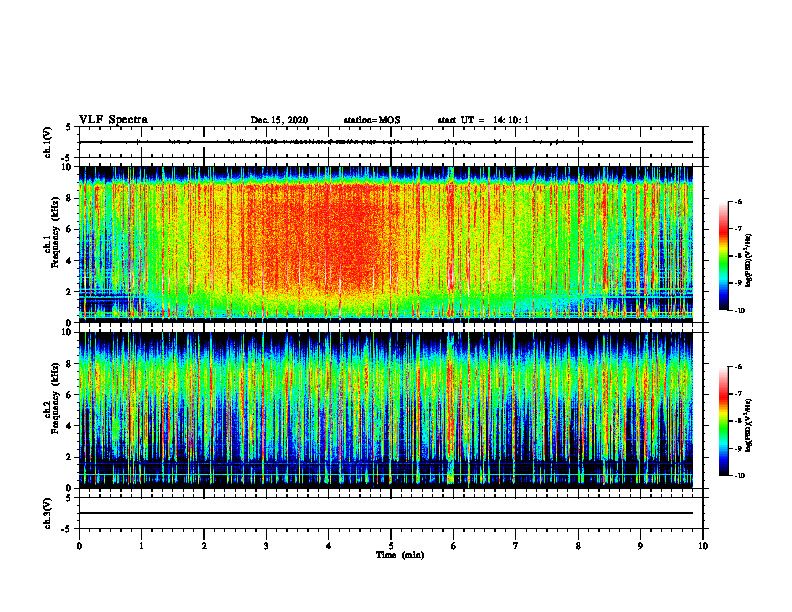Click the "4" frequency tick of ch.1 panel
The height and width of the screenshot is (612, 792).
70,261
